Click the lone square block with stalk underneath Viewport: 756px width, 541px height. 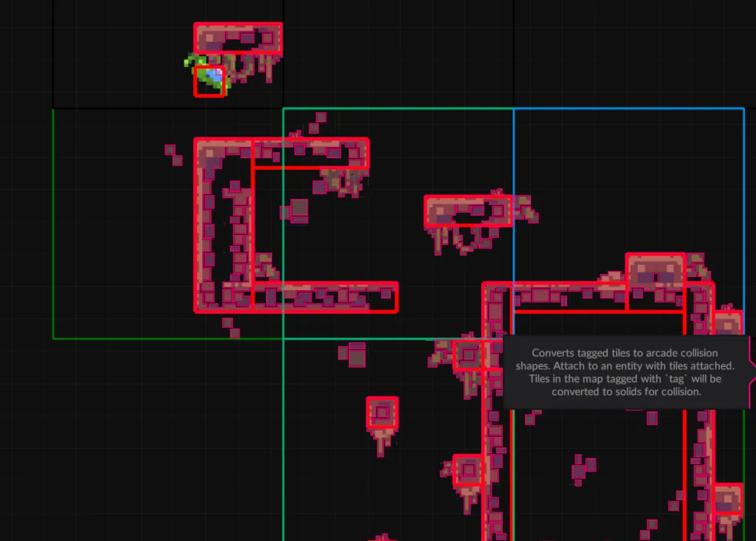(382, 413)
